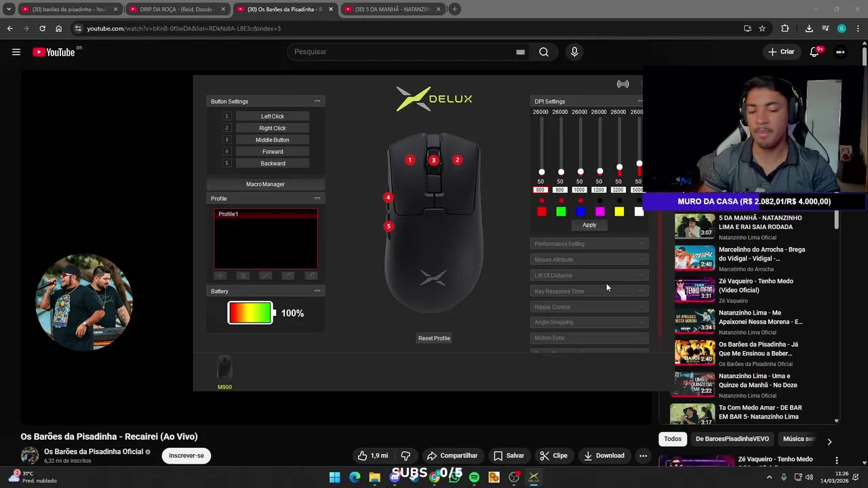Select red marker 4 on mouse side

coord(388,197)
